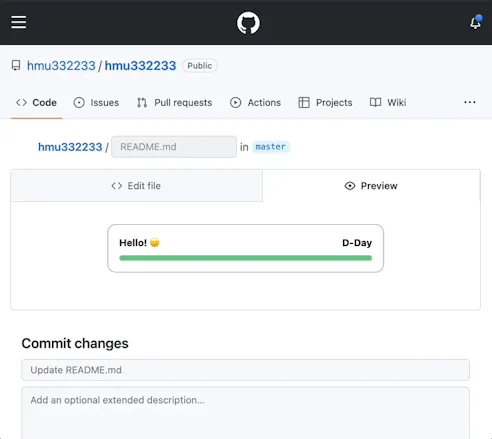Open owner hmu332233 profile link in header
Image resolution: width=492 pixels, height=439 pixels.
(x=61, y=66)
